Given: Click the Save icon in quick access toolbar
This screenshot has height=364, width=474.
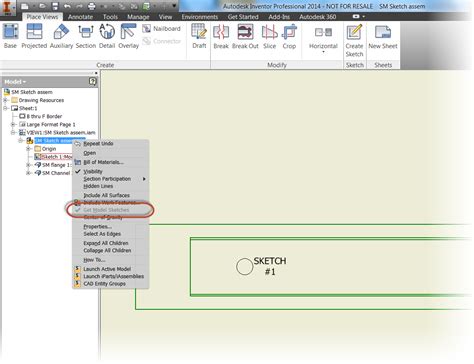Looking at the screenshot, I should (x=55, y=6).
